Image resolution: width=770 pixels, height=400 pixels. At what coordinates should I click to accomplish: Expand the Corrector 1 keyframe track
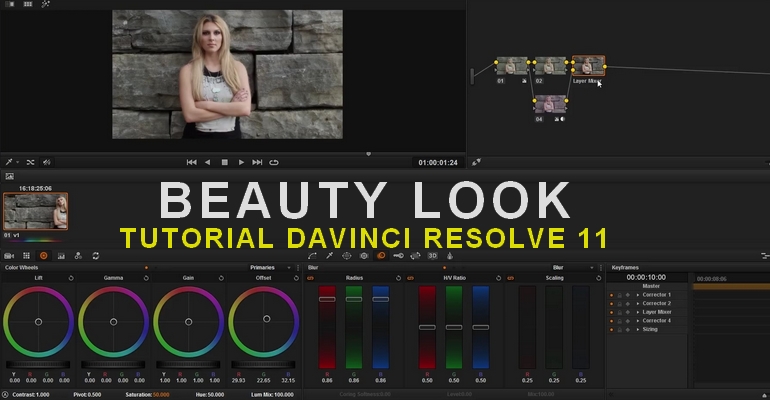click(638, 295)
